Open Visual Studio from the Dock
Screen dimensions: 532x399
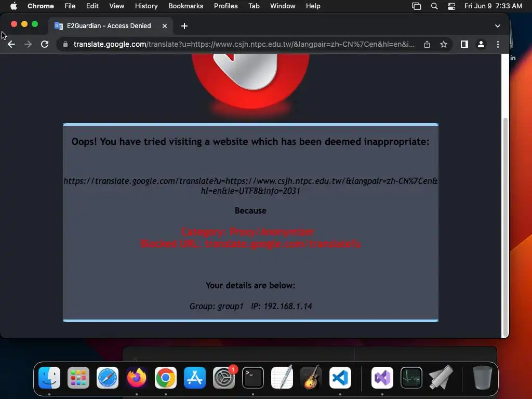[382, 378]
